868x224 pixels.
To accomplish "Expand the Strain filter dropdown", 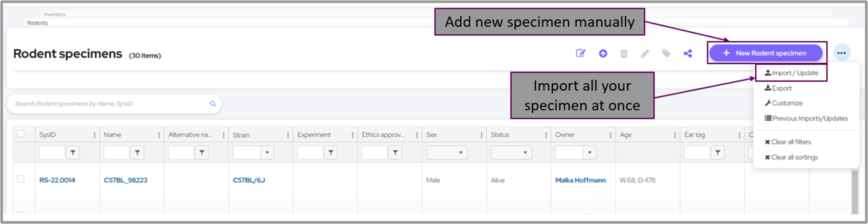I will tap(267, 153).
